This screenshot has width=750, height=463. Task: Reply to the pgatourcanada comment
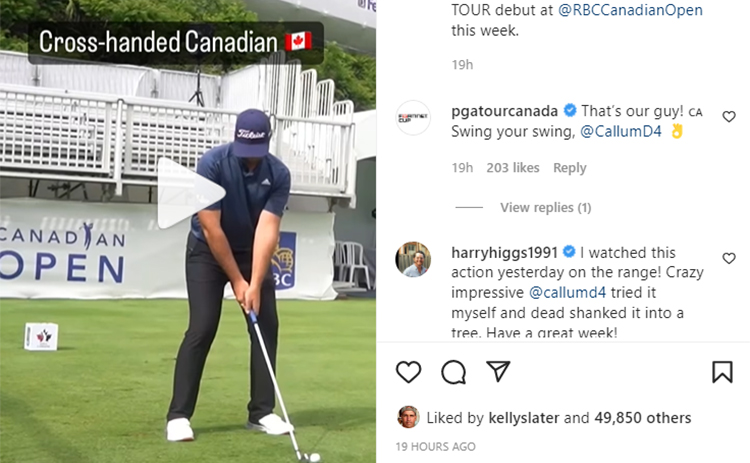pyautogui.click(x=570, y=168)
